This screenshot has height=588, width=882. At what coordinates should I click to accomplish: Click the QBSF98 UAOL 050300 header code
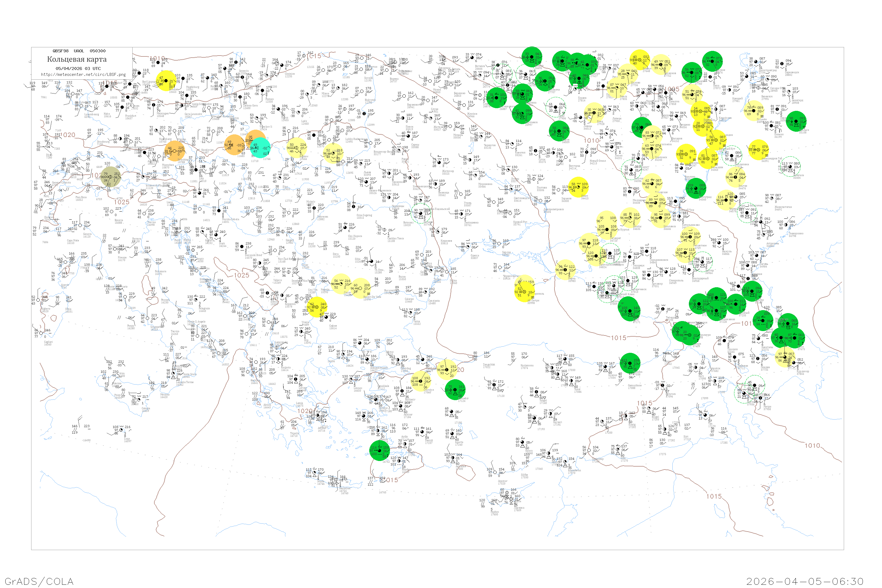79,51
